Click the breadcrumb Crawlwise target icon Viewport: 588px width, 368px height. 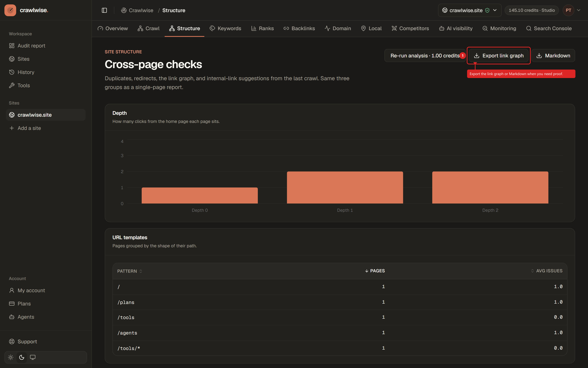point(124,10)
